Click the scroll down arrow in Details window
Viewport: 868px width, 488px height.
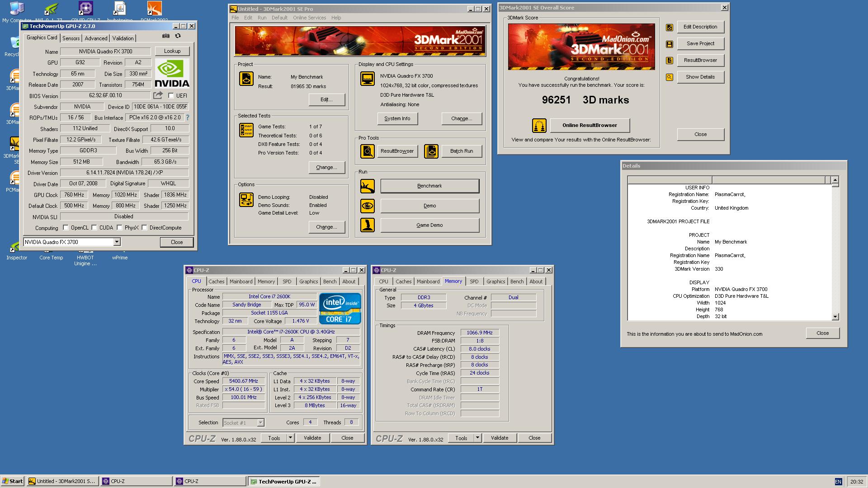click(x=835, y=317)
